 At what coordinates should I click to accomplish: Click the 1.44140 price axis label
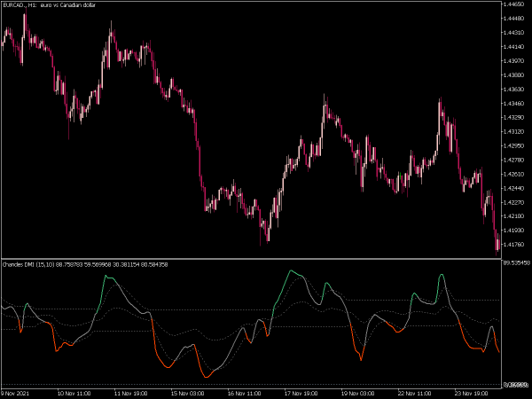513,46
